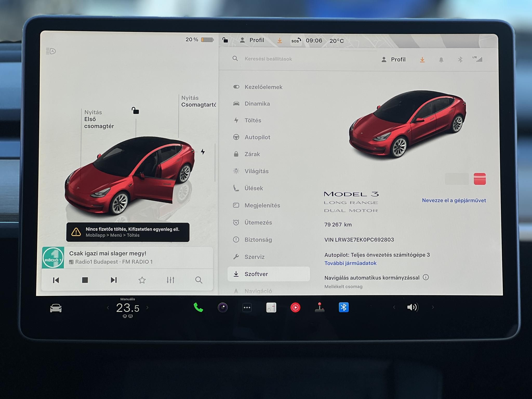Click software download icon in settings header
The width and height of the screenshot is (532, 399).
click(422, 60)
